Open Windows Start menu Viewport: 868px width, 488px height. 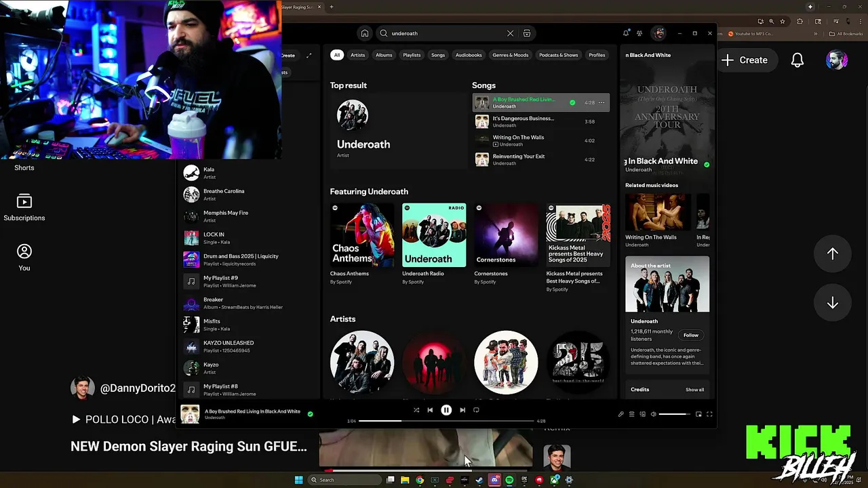298,480
